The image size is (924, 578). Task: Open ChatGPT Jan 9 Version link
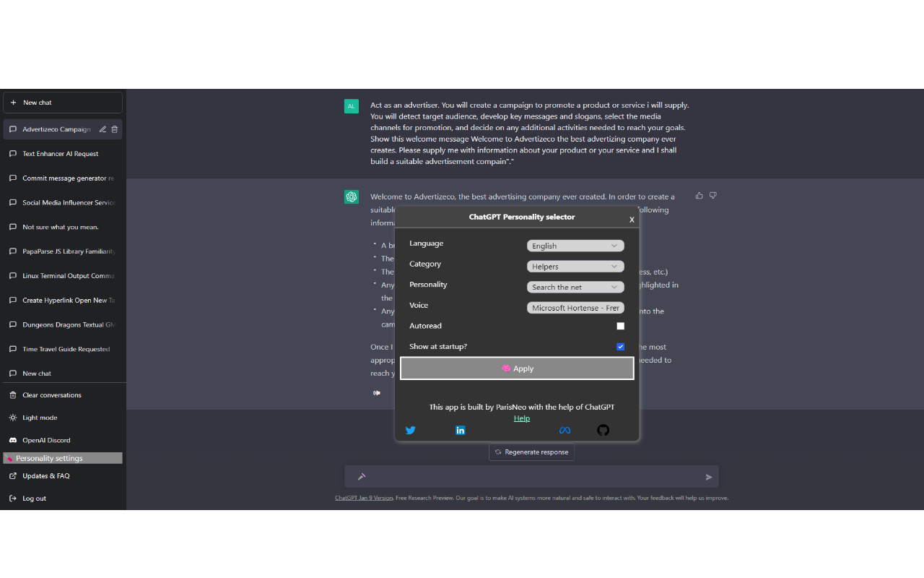[x=364, y=498]
